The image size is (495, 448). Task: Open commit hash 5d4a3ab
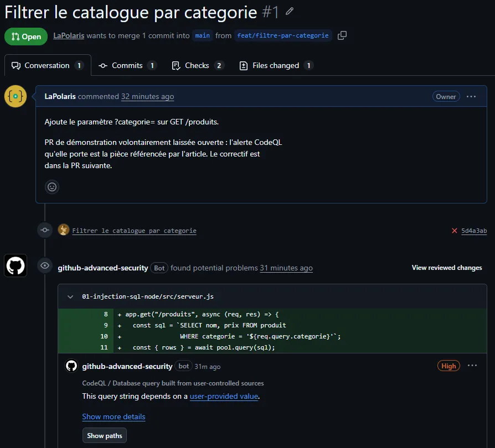tap(474, 231)
